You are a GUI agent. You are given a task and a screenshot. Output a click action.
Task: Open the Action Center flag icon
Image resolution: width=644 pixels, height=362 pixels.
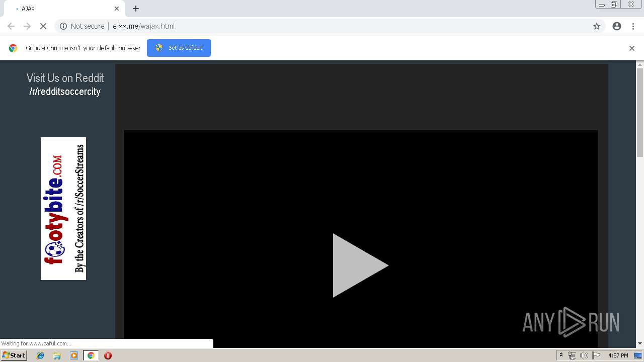tap(596, 355)
